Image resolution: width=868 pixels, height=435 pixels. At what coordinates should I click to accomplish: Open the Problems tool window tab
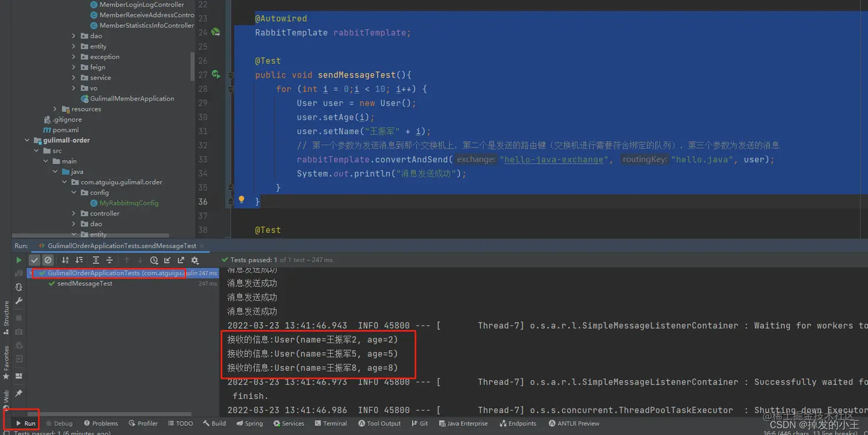pyautogui.click(x=101, y=424)
